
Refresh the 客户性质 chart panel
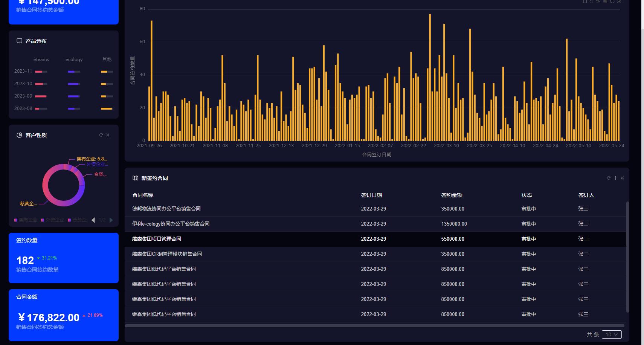click(101, 135)
